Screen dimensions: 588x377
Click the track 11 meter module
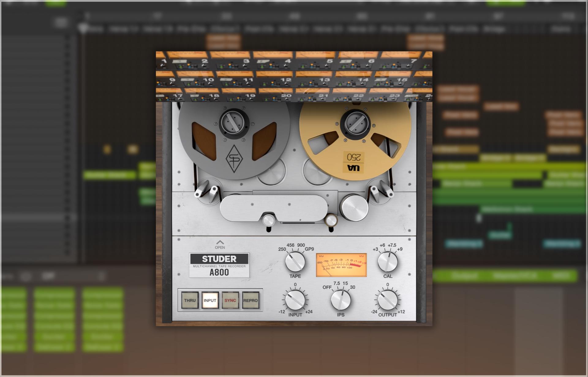click(234, 79)
